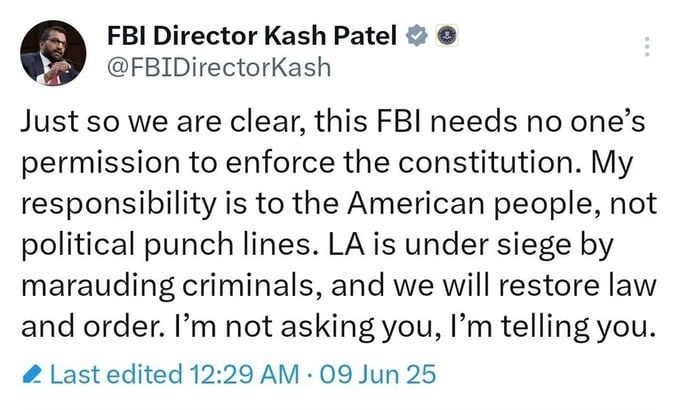The image size is (680, 410).
Task: Click the phrase restore law
Action: (576, 286)
